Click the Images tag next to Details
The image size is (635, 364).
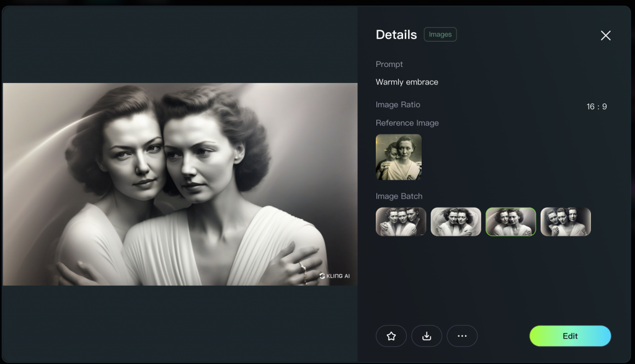(440, 35)
